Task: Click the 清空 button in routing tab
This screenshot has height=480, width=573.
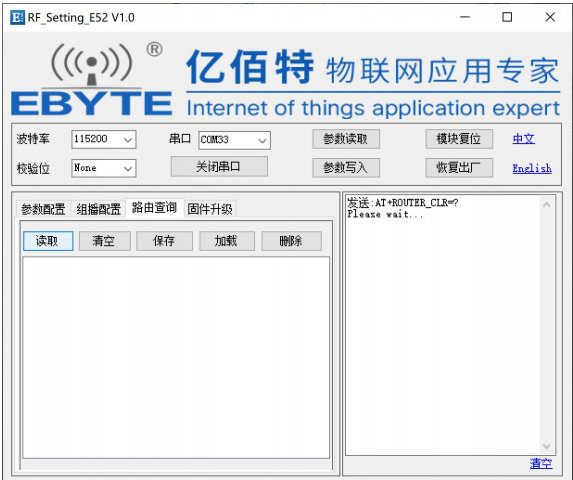Action: pos(105,241)
